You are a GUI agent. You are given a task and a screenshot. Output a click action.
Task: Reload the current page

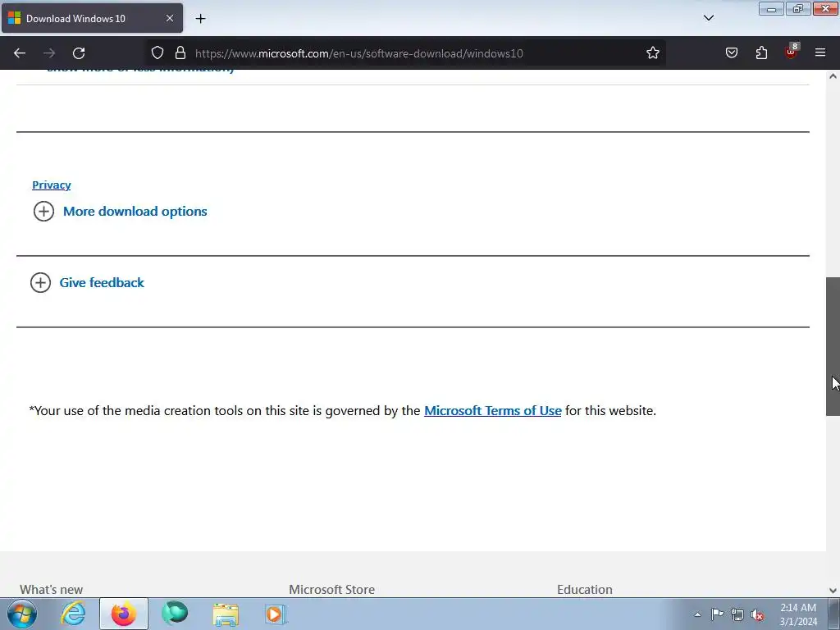79,53
